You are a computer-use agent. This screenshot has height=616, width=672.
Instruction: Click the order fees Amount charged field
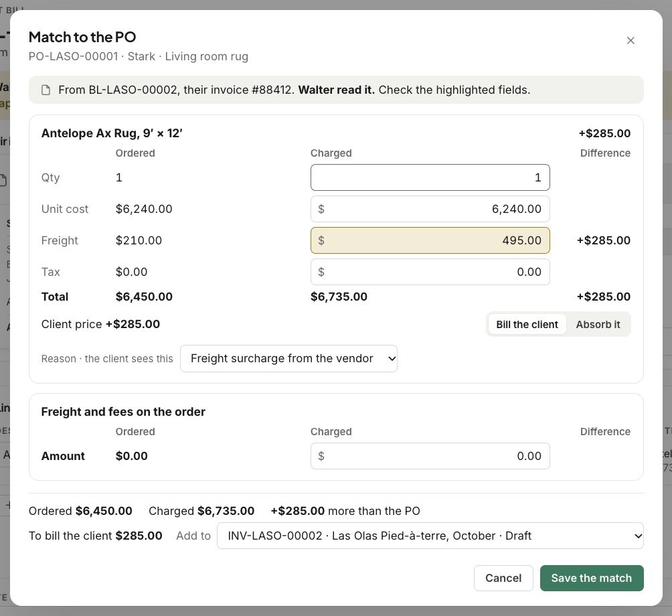coord(430,456)
